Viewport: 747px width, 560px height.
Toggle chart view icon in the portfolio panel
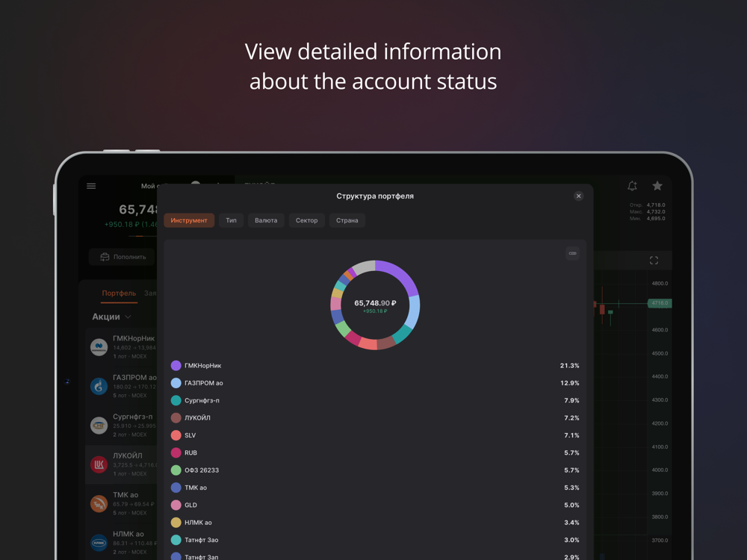[x=573, y=253]
